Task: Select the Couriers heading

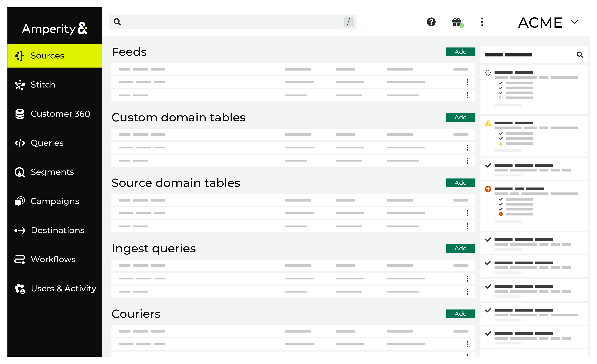Action: pos(136,314)
